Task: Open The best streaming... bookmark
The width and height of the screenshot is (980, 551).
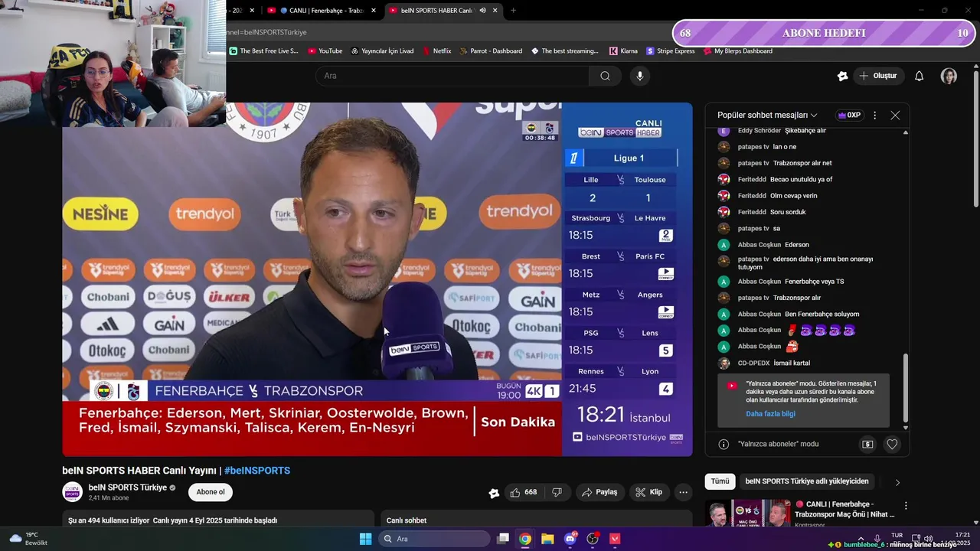Action: pos(564,51)
